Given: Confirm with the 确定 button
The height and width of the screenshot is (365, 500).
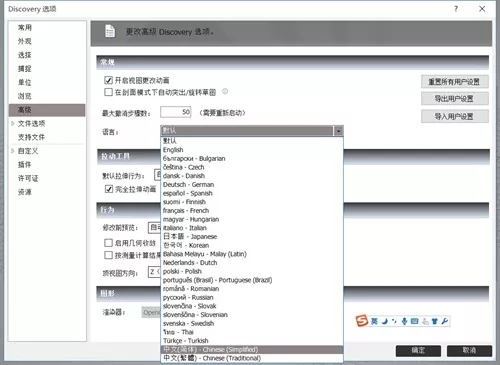Looking at the screenshot, I should [418, 350].
